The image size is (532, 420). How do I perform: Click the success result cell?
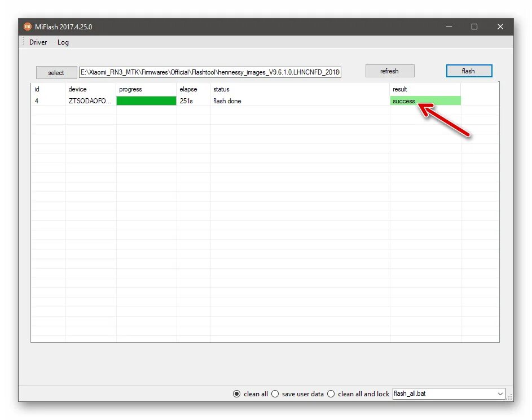tap(425, 101)
